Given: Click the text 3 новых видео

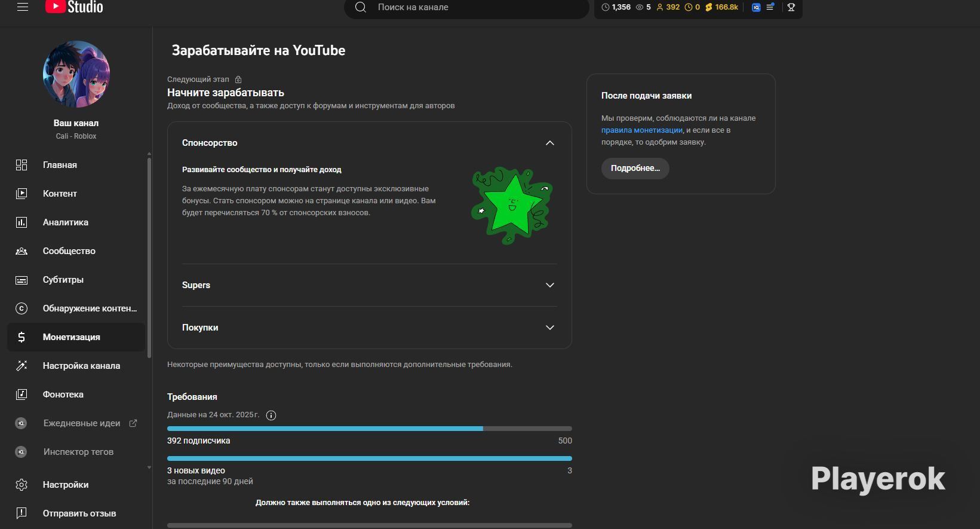Looking at the screenshot, I should tap(196, 470).
